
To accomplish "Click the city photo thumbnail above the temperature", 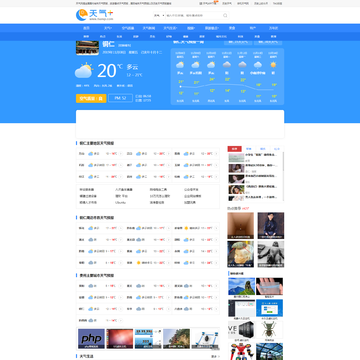I will pyautogui.click(x=87, y=48).
